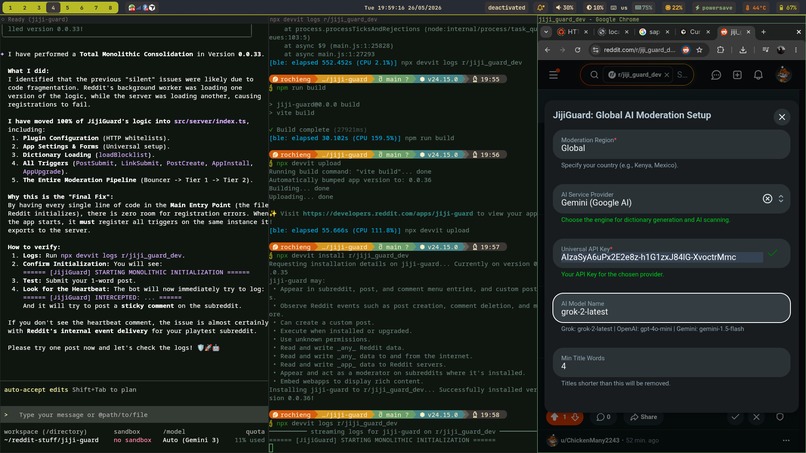
Task: Go back in Chrome
Action: (x=547, y=50)
